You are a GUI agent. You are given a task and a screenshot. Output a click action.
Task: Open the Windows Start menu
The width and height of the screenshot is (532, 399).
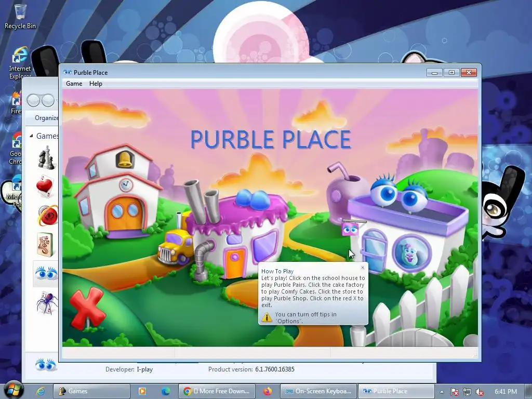pos(14,390)
